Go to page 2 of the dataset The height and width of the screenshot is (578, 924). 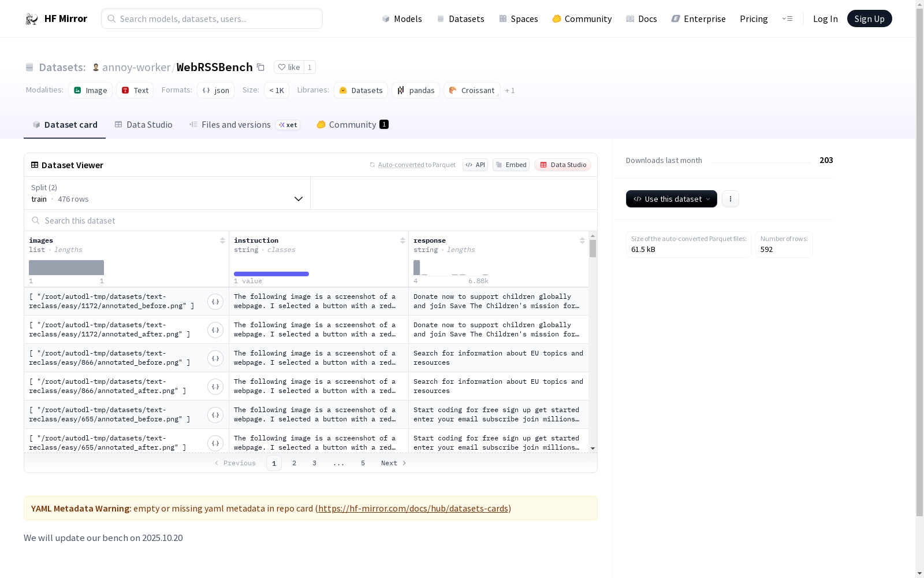[x=294, y=463]
